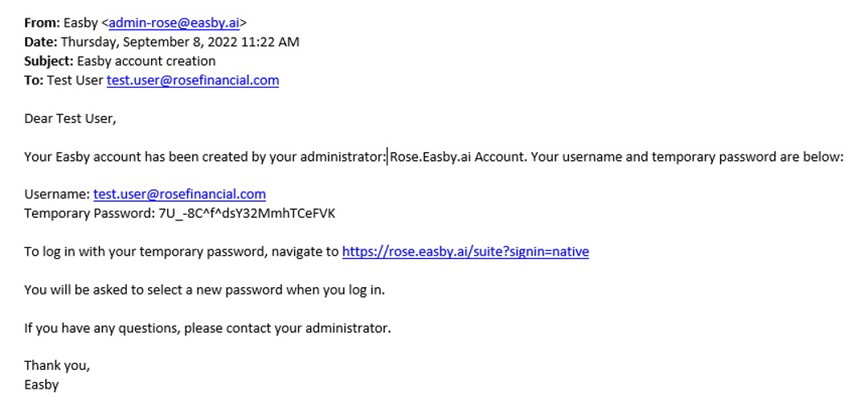Image resolution: width=868 pixels, height=407 pixels.
Task: Open the test.user@rosefinancial.com recipient link
Action: click(193, 80)
